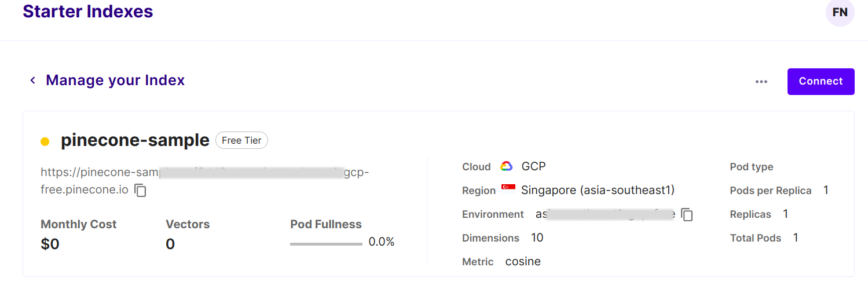Viewport: 868px width, 296px height.
Task: Click the Cloud label
Action: 477,167
